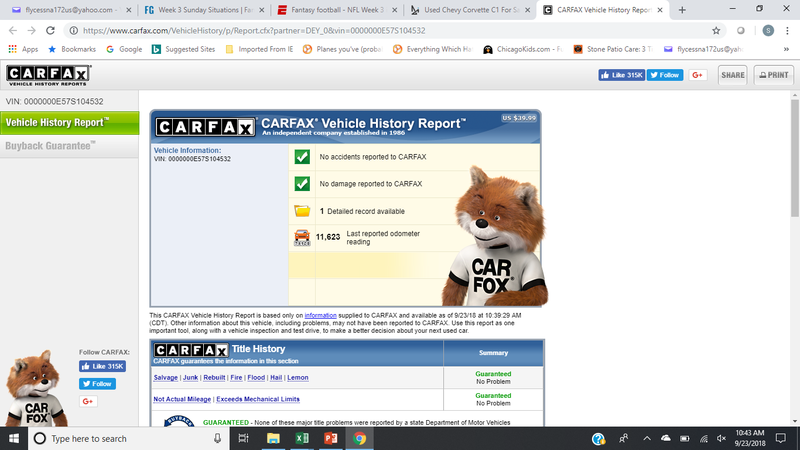Open the Imported From IE folder
This screenshot has height=450, width=800.
click(259, 49)
